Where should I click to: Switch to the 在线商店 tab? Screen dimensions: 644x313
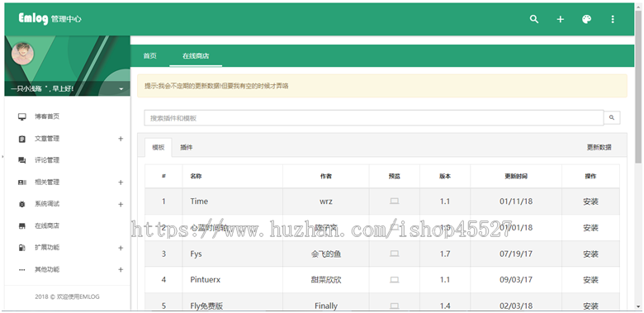click(x=196, y=56)
